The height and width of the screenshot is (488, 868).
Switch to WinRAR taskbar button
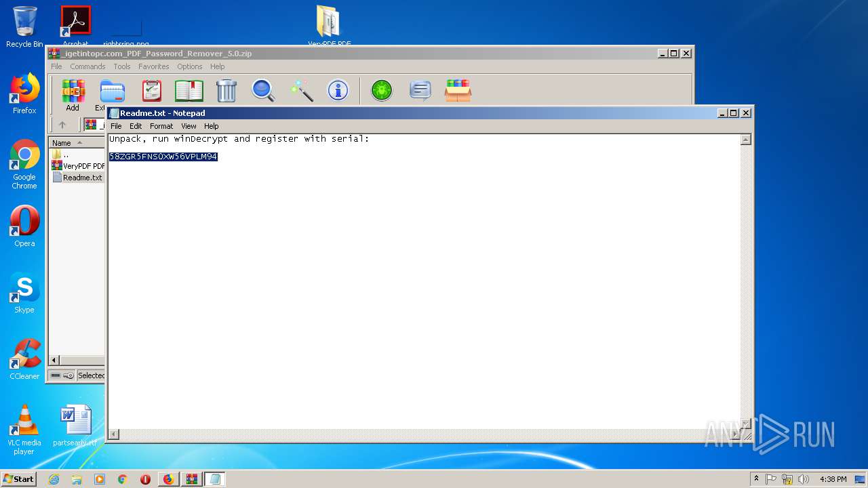pyautogui.click(x=192, y=479)
